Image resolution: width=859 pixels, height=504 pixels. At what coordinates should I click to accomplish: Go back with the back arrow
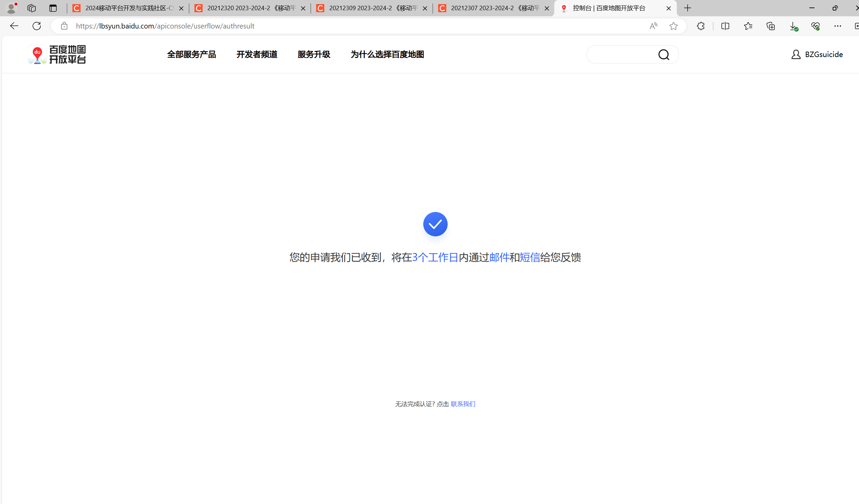(x=14, y=26)
